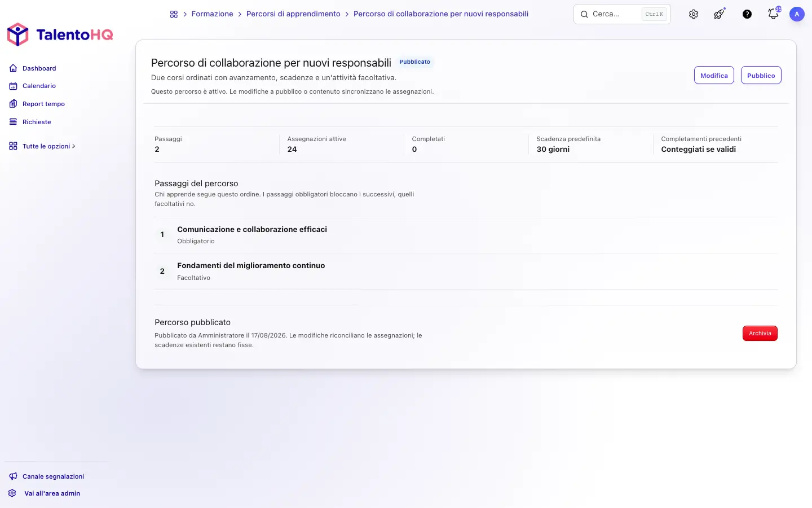Click the Report tempo clipboard icon
Screen dimensions: 812x508
pos(13,104)
